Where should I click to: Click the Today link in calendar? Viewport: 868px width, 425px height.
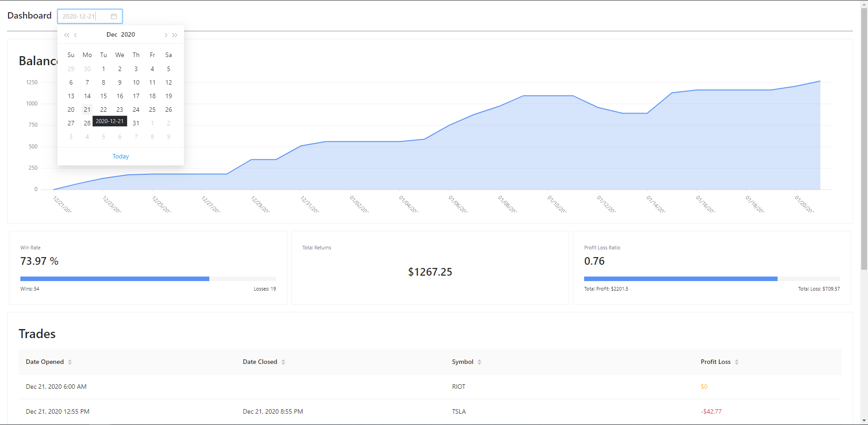[121, 156]
